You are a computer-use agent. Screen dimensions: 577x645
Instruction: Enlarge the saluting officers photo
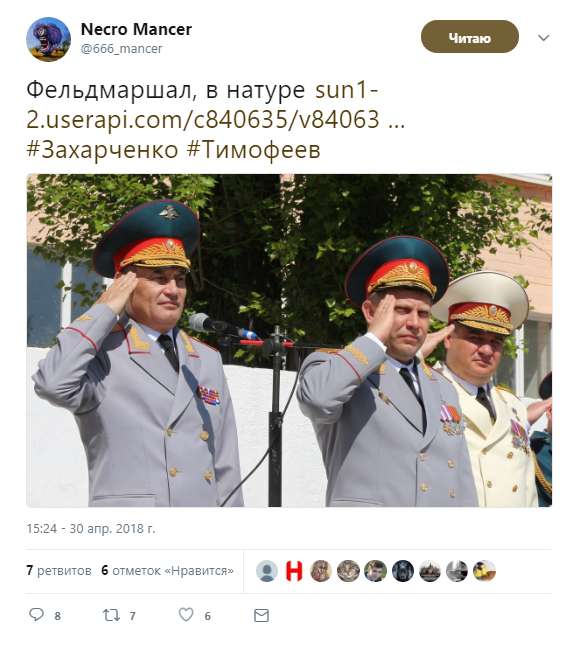coord(289,341)
